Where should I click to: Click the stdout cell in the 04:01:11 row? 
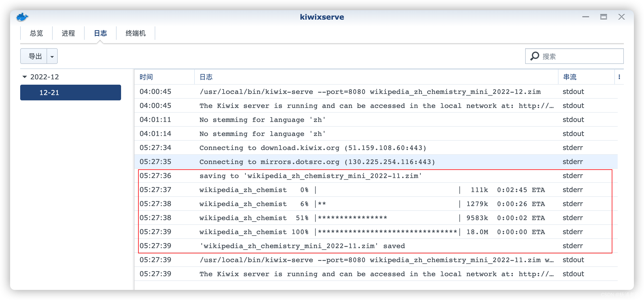click(573, 119)
